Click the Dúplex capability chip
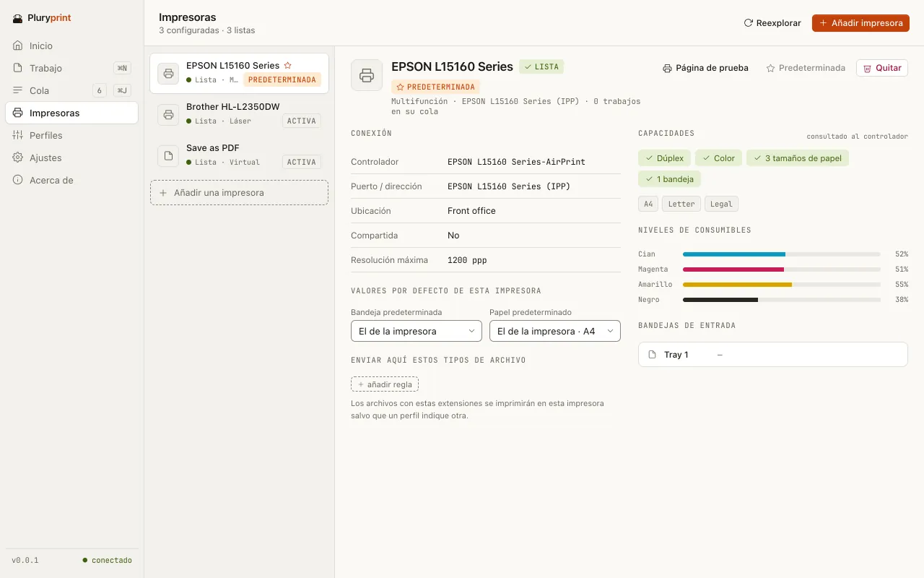924x578 pixels. coord(665,158)
